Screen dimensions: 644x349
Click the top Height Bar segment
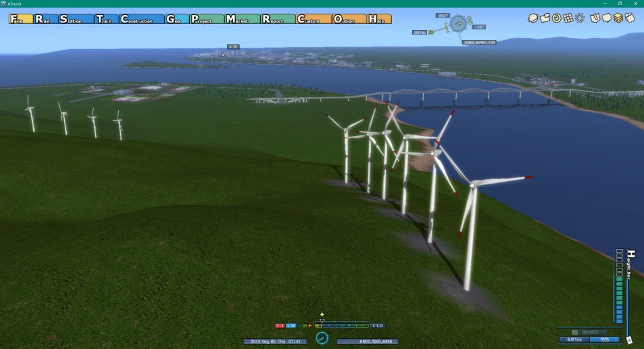coord(619,251)
